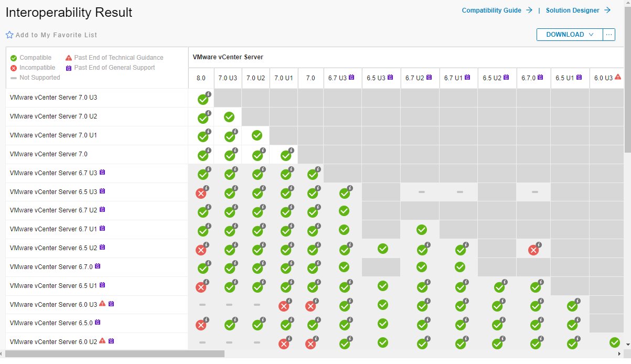Click the purple badge on vCenter Server 6.0 U3 row label

click(111, 304)
